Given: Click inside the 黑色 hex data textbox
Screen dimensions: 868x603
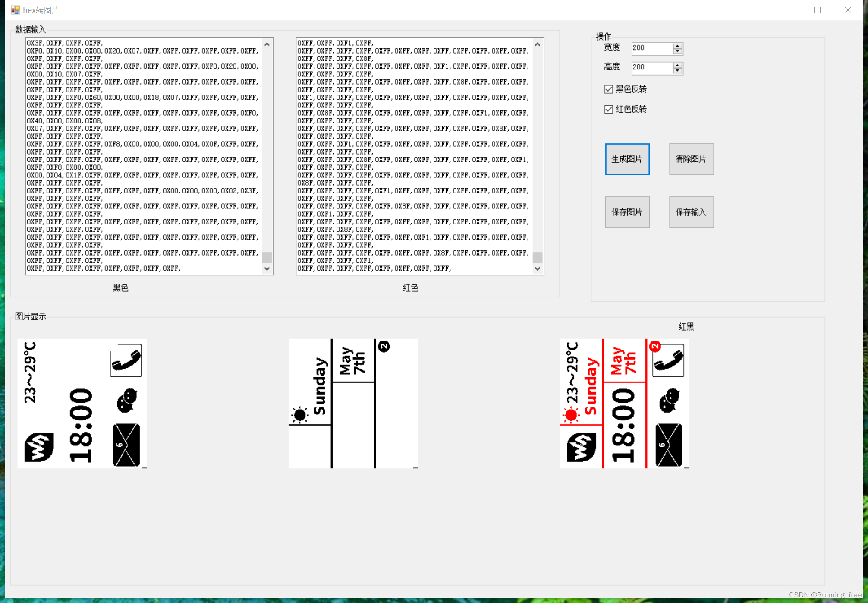Looking at the screenshot, I should 142,155.
